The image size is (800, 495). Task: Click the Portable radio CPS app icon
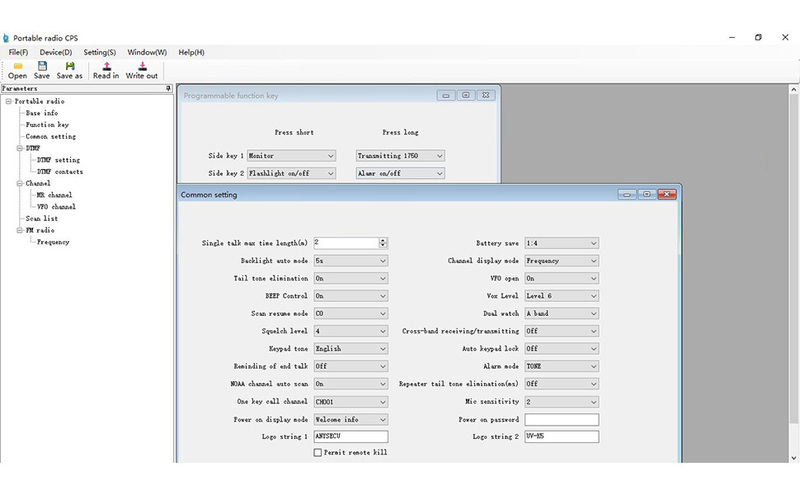point(6,38)
